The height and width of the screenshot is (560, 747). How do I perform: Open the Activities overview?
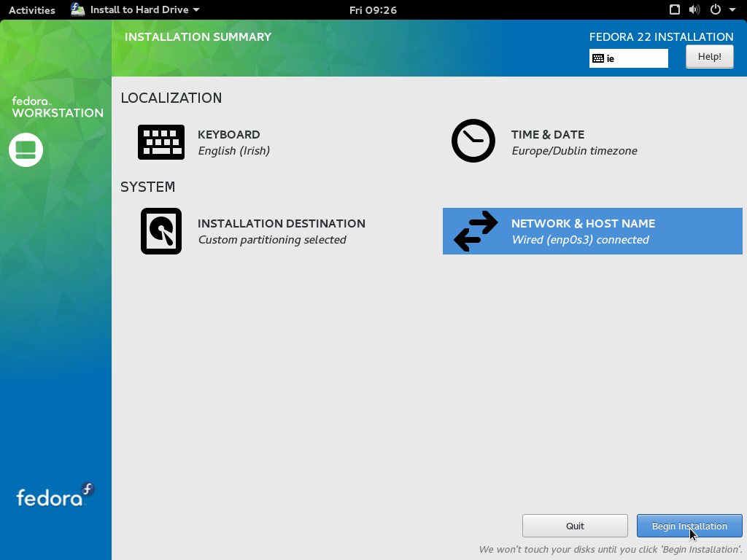[32, 10]
